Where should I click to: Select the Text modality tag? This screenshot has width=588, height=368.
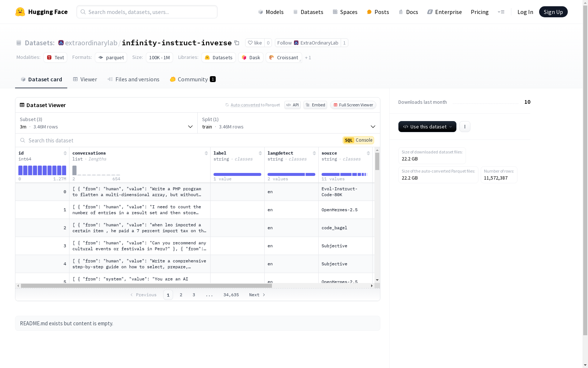pyautogui.click(x=55, y=57)
